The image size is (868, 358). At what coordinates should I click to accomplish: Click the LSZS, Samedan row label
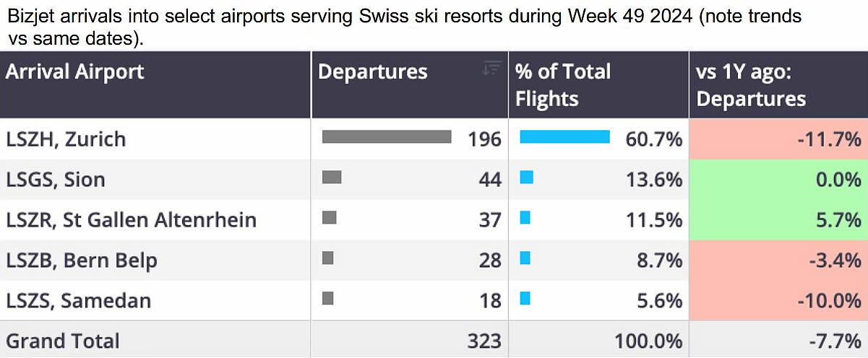(x=79, y=300)
